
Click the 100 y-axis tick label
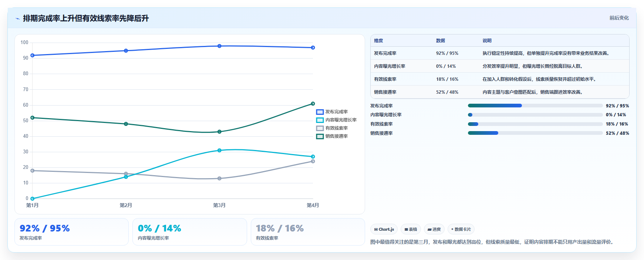click(x=24, y=43)
